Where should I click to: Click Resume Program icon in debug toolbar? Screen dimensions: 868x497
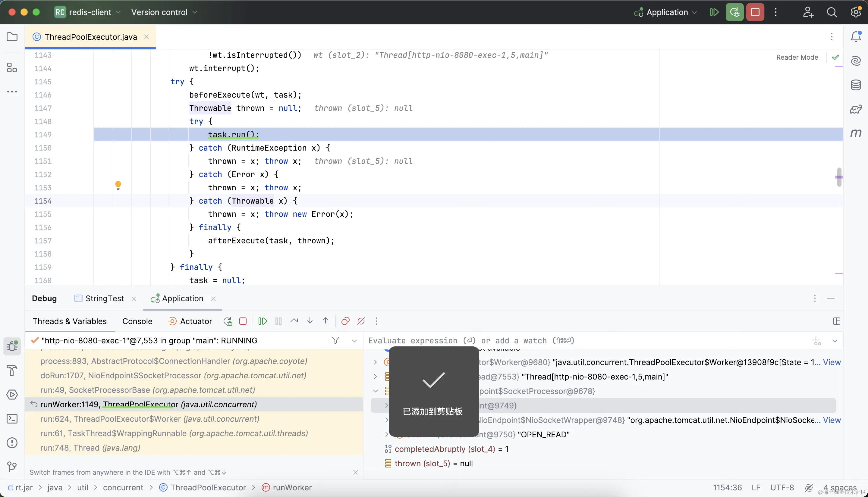tap(262, 321)
